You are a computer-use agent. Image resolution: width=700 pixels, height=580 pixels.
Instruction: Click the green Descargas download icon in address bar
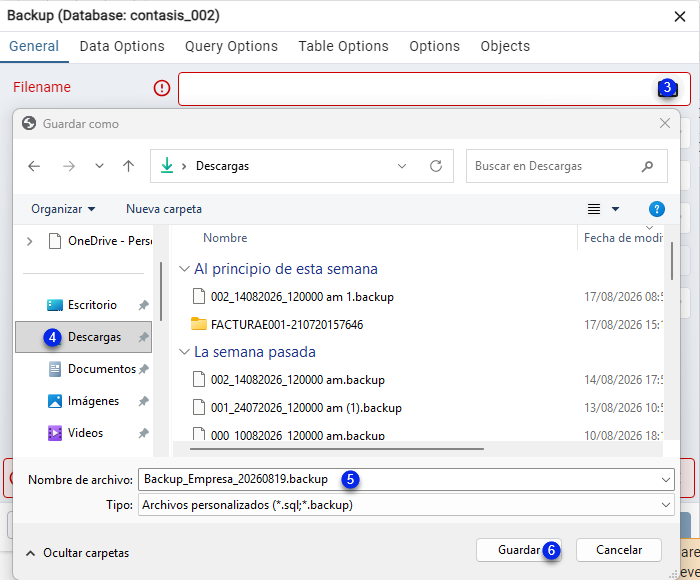point(167,166)
